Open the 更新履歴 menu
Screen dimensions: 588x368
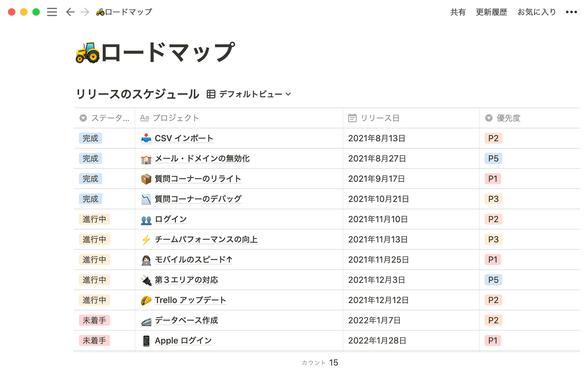(491, 12)
